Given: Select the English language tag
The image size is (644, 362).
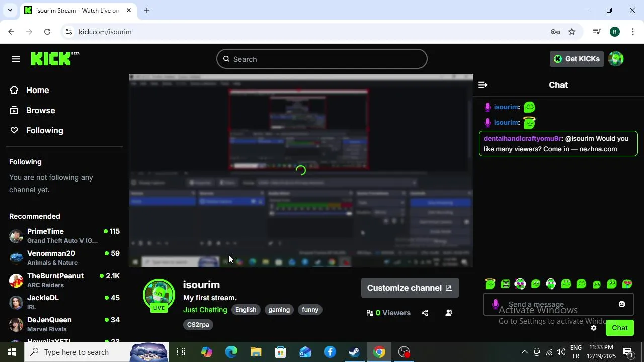Looking at the screenshot, I should coord(246,310).
